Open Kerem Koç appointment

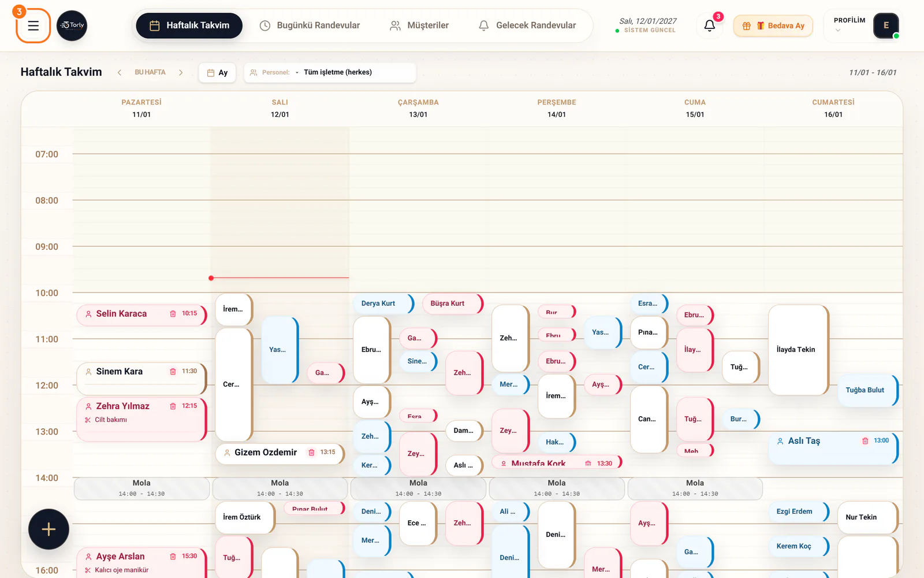pos(799,546)
